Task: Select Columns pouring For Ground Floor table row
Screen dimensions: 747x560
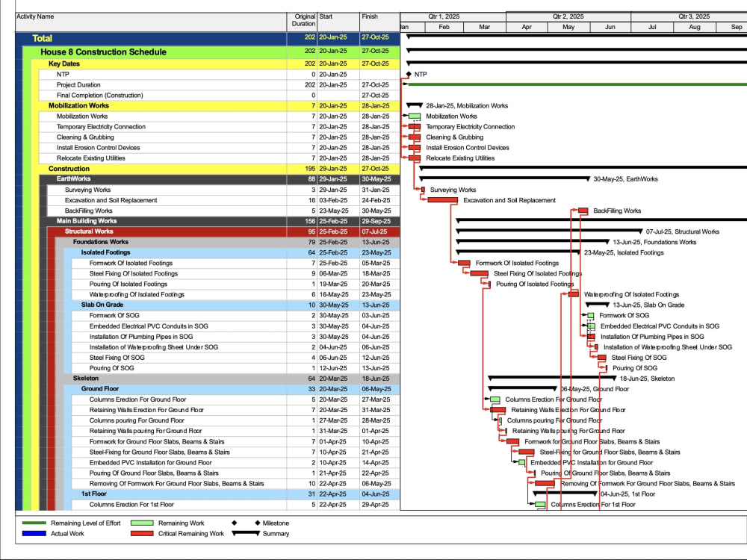Action: pos(235,420)
